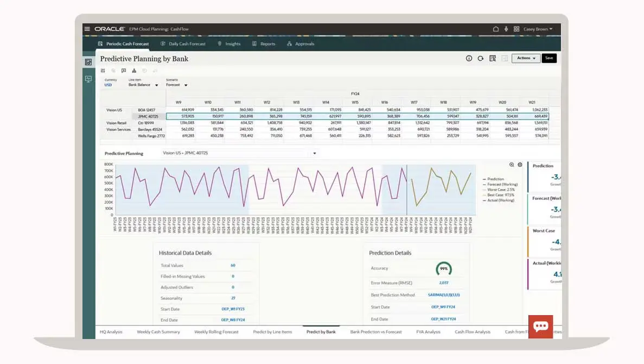Click the Accuracy 99% gauge control
This screenshot has height=364, width=644.
tap(444, 268)
